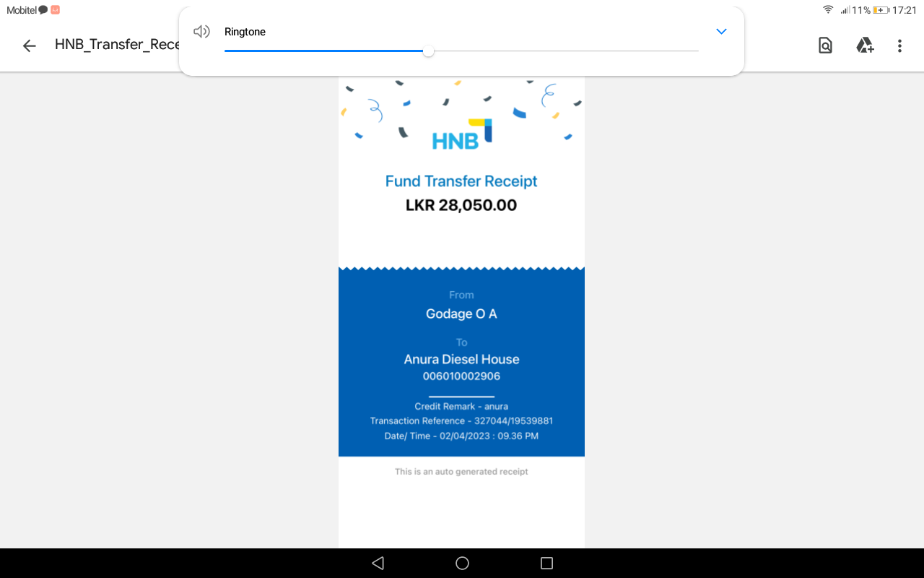The height and width of the screenshot is (578, 924).
Task: Tap the HNB_Transfer_Receipt file title
Action: [117, 45]
